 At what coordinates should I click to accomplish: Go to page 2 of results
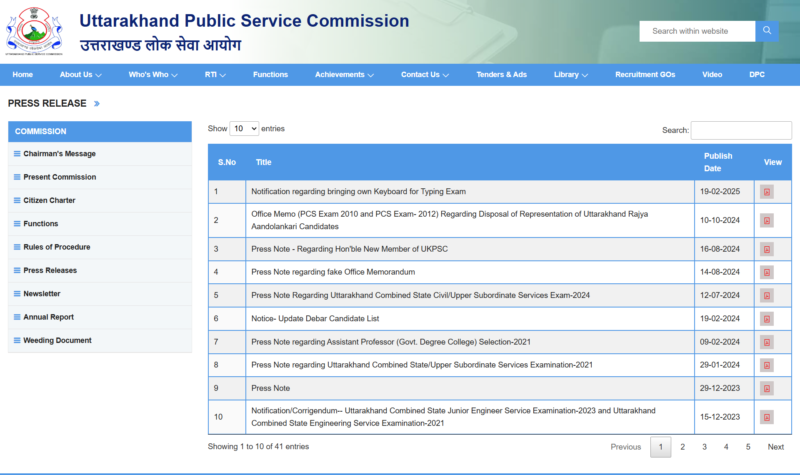(x=682, y=447)
